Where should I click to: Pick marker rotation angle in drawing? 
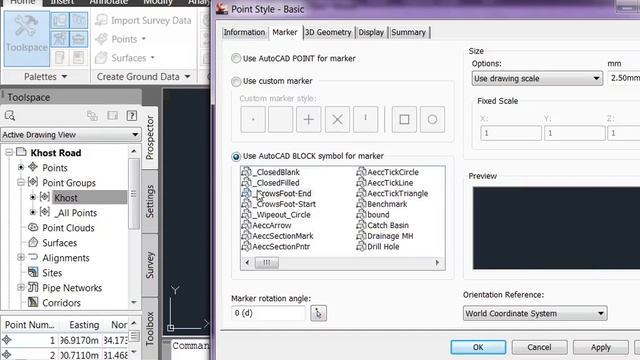pyautogui.click(x=318, y=313)
